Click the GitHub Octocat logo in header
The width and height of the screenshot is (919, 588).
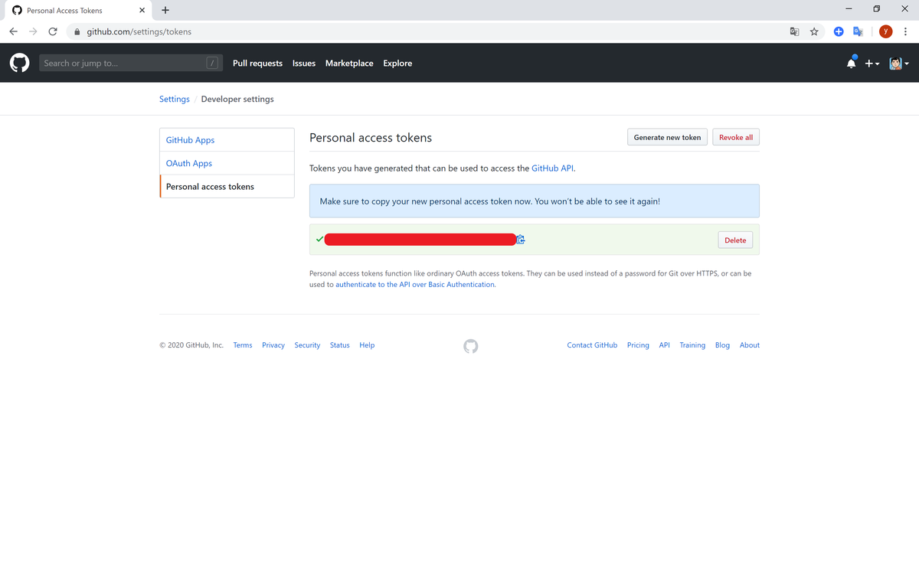(19, 63)
